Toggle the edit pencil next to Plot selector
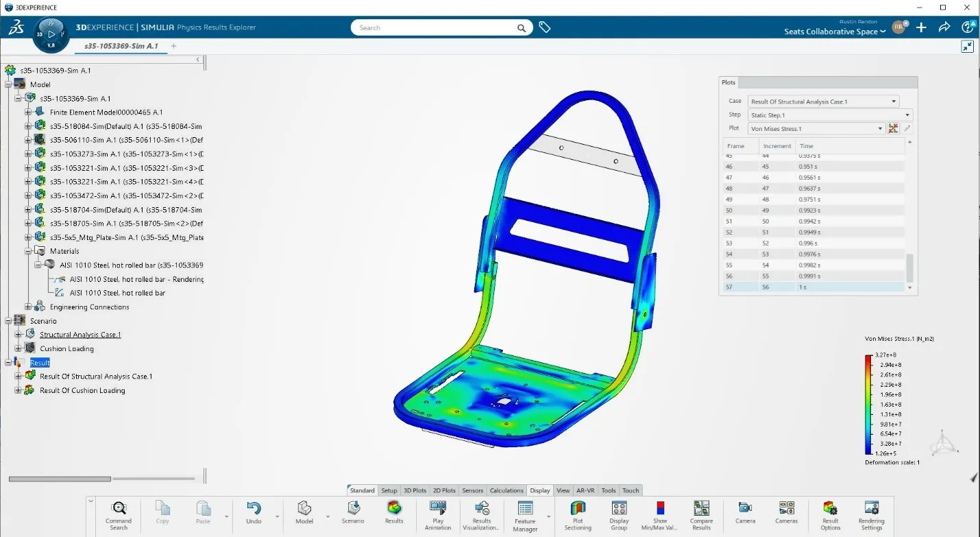Image resolution: width=980 pixels, height=537 pixels. point(906,128)
